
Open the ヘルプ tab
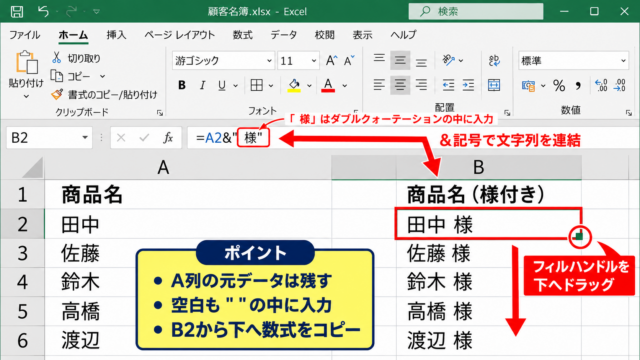(x=403, y=35)
